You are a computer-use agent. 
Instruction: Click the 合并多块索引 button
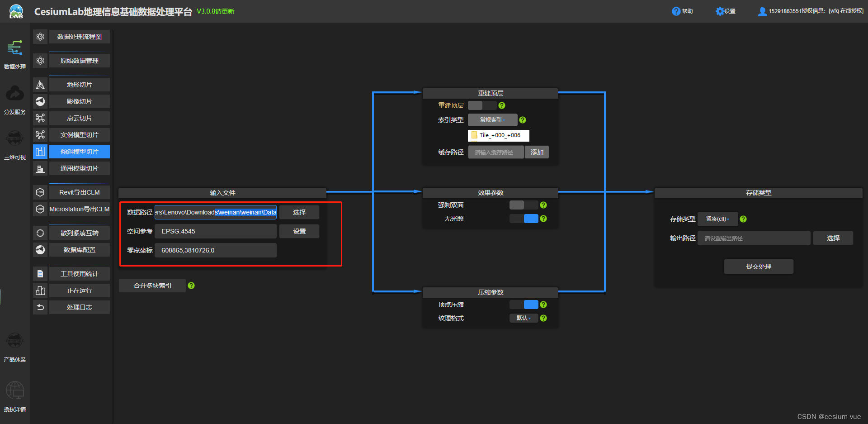pyautogui.click(x=152, y=286)
